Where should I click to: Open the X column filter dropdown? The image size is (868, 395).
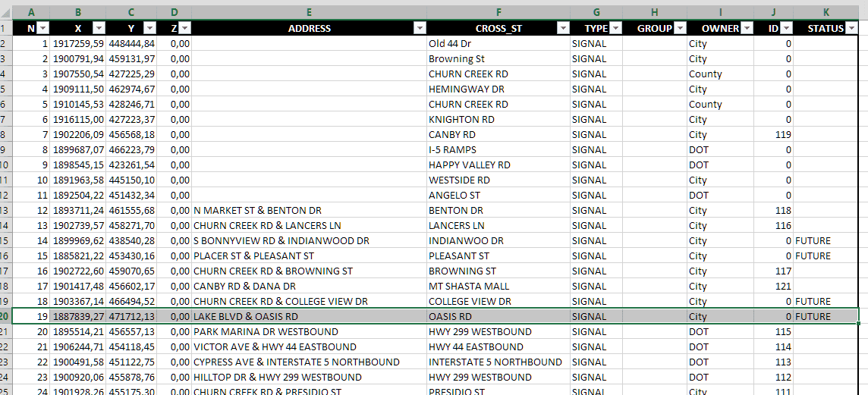99,28
